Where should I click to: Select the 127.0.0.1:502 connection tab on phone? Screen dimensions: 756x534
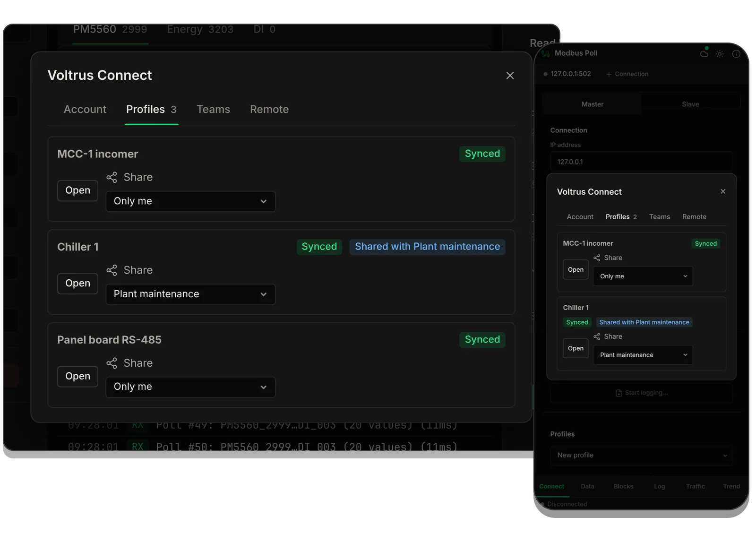click(567, 74)
